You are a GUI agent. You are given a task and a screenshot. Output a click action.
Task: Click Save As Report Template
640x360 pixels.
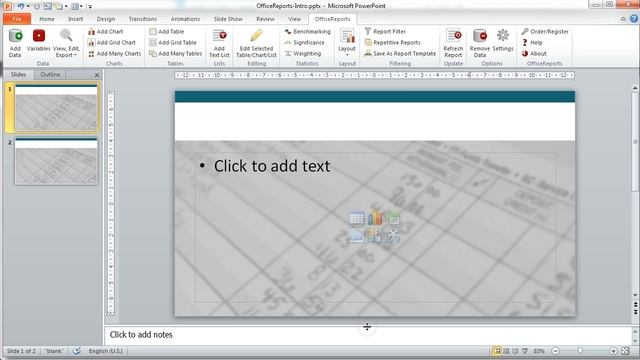point(400,53)
